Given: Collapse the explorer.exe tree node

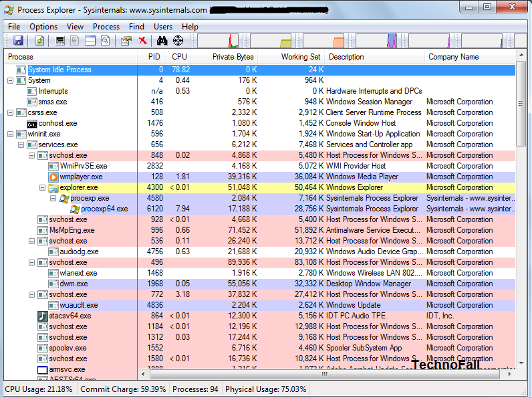Looking at the screenshot, I should (x=42, y=188).
